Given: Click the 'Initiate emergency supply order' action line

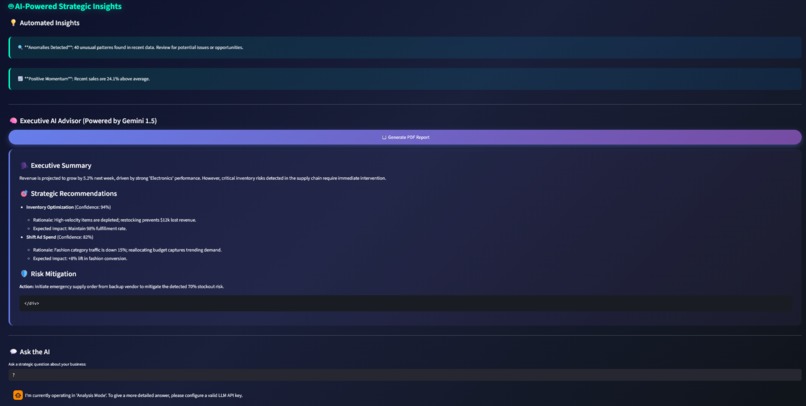Looking at the screenshot, I should pos(121,287).
